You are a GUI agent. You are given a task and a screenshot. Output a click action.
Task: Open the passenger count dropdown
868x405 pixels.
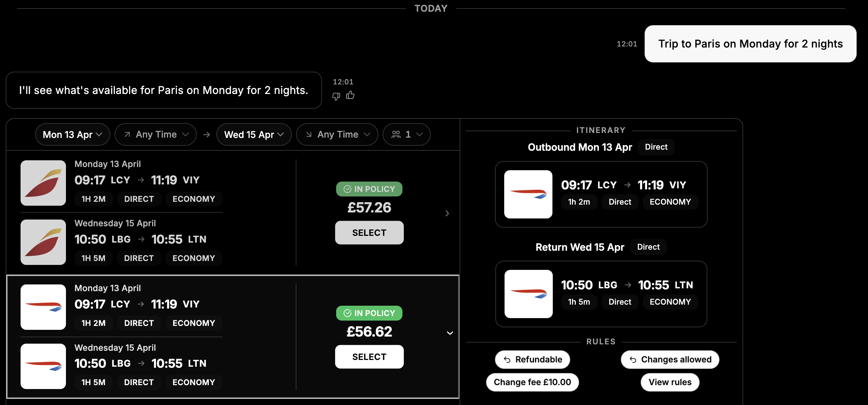pyautogui.click(x=407, y=134)
